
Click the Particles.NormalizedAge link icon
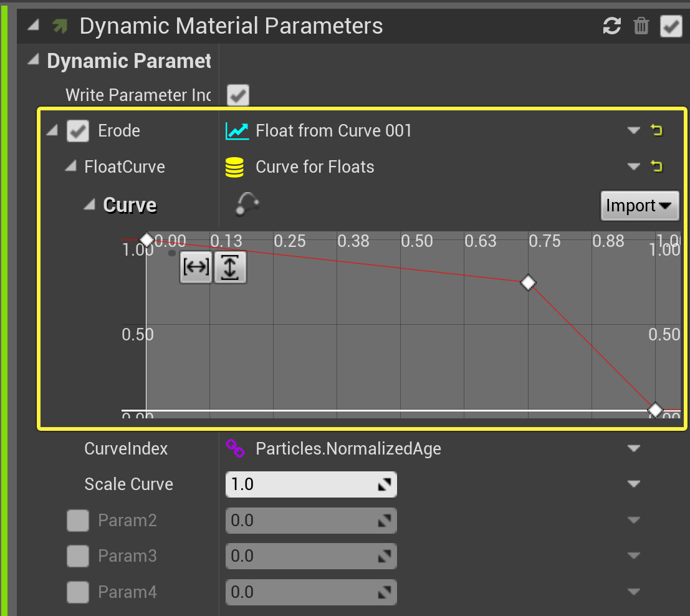[235, 449]
